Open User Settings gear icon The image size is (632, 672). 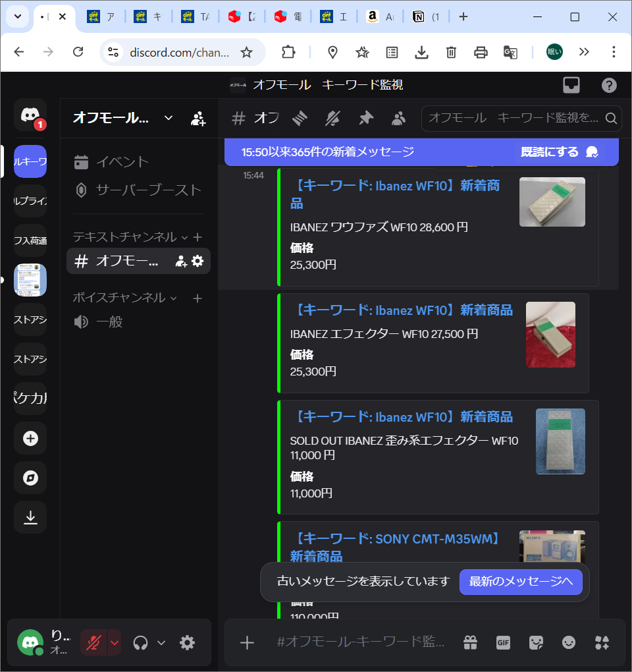tap(187, 642)
